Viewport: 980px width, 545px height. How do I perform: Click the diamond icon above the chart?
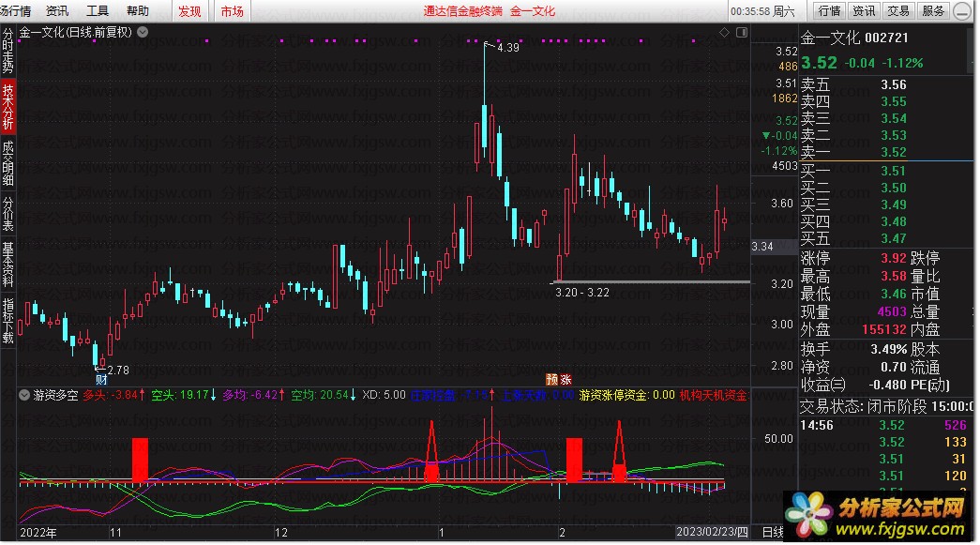point(724,33)
